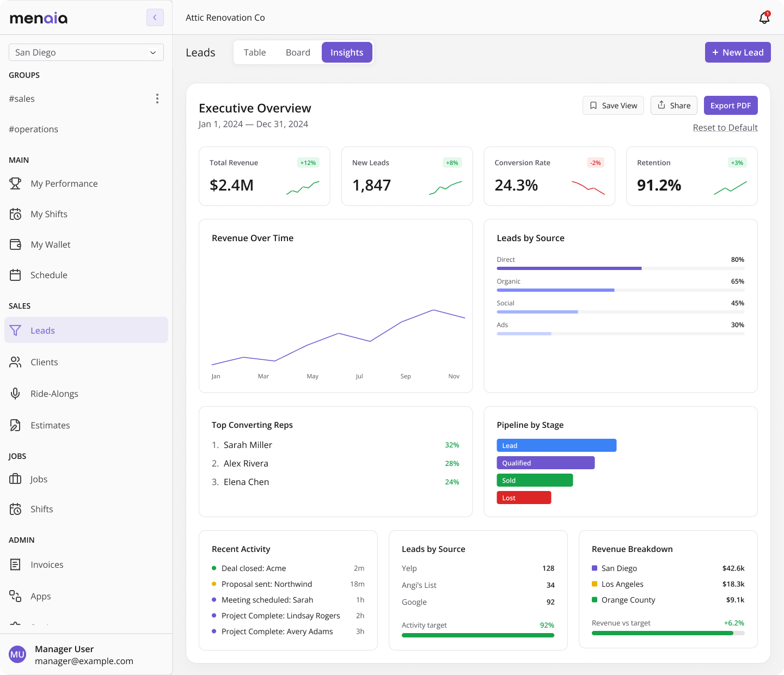The image size is (784, 675).
Task: Click Reset to Default link
Action: click(x=725, y=127)
